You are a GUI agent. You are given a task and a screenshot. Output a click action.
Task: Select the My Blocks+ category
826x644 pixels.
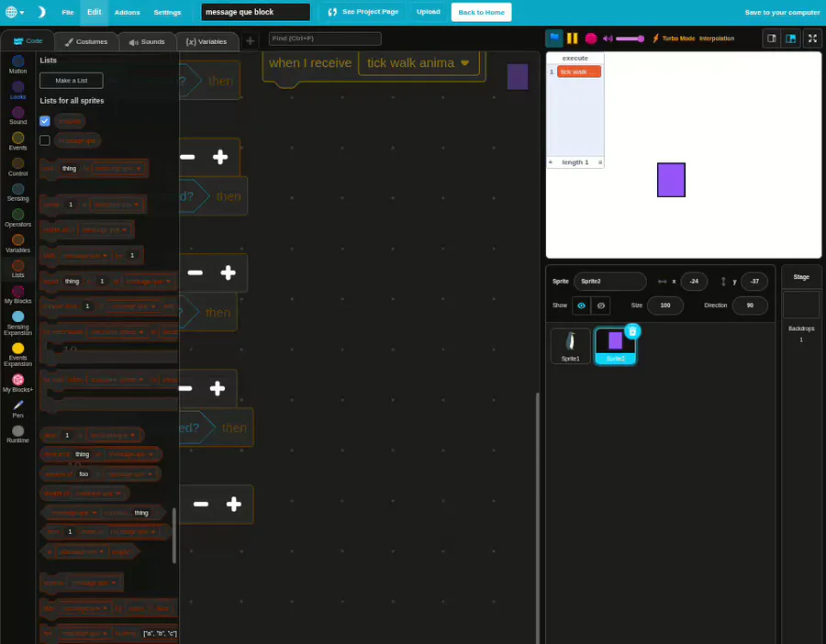[18, 383]
